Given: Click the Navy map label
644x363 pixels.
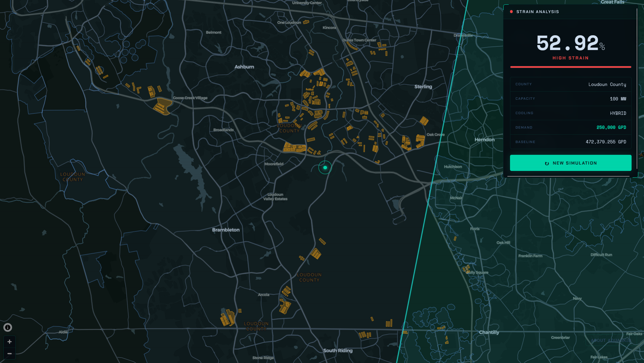Looking at the screenshot, I should 577,299.
